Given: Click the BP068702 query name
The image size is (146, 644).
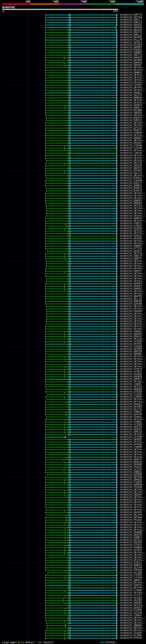Looking at the screenshot, I should (x=8, y=8).
